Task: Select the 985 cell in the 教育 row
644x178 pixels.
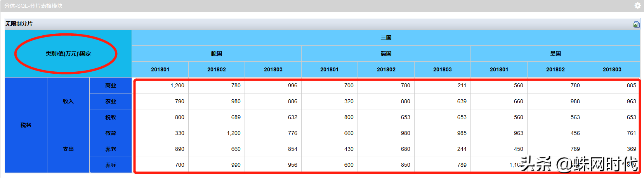Action: (443, 133)
